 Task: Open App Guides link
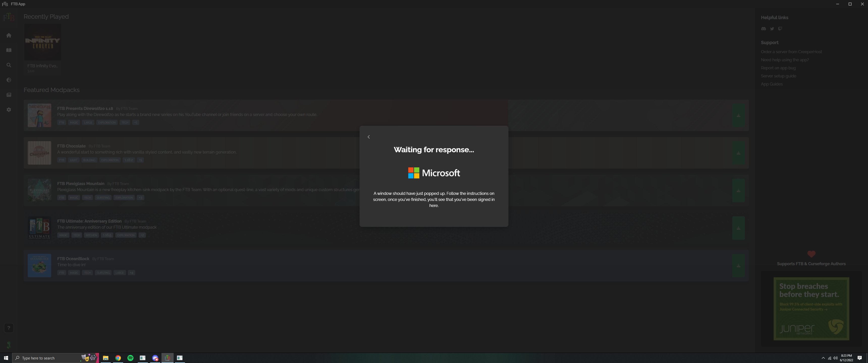[772, 84]
